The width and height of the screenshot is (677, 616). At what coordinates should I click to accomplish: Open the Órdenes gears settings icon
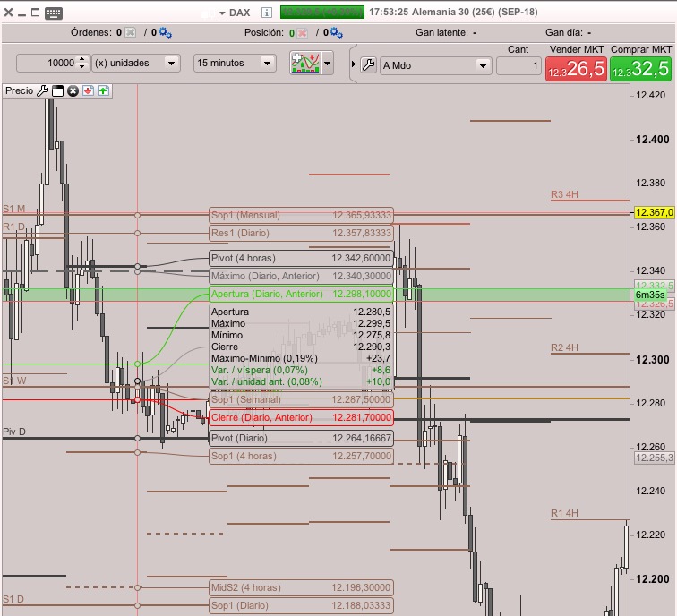coord(165,32)
